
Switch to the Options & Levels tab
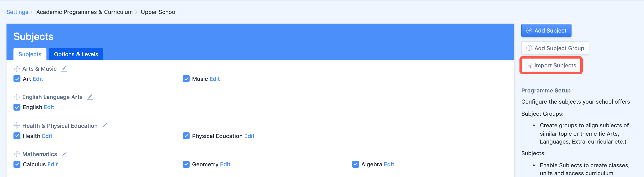(x=76, y=54)
